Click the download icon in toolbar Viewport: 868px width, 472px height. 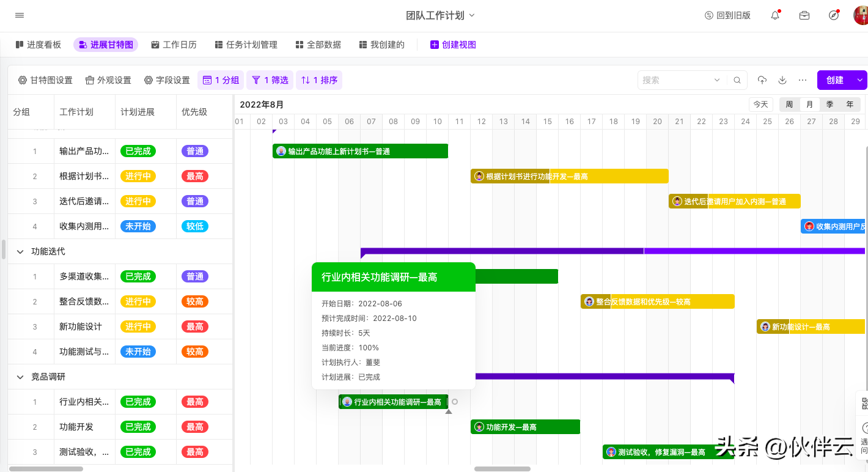[x=782, y=80]
